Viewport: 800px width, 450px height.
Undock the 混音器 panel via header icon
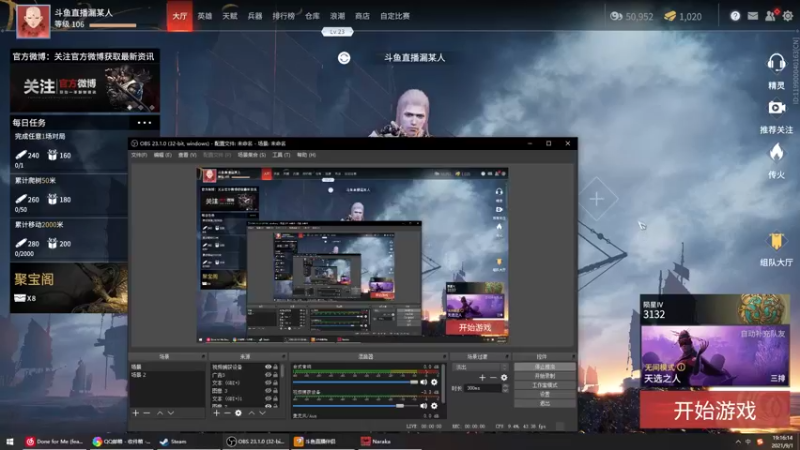click(x=444, y=357)
